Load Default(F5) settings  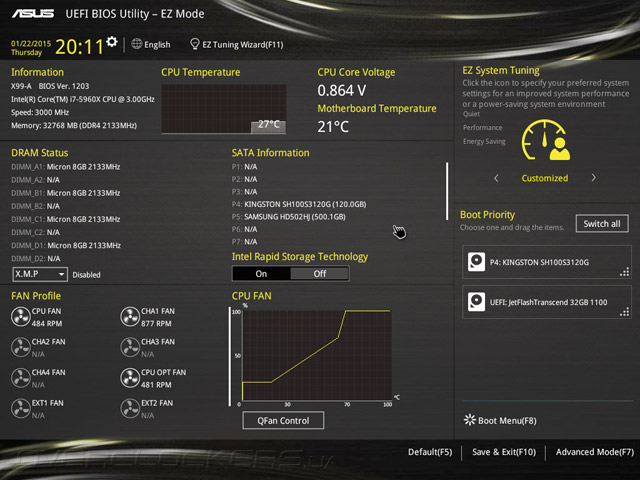point(430,452)
